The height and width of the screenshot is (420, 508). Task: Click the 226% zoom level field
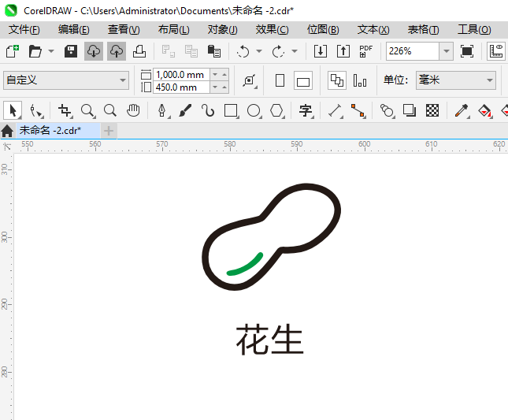pyautogui.click(x=413, y=51)
